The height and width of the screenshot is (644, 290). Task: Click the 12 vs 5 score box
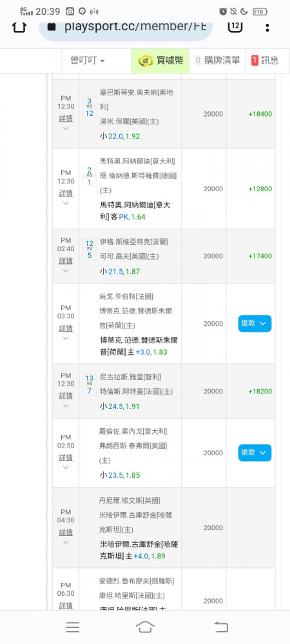[89, 249]
